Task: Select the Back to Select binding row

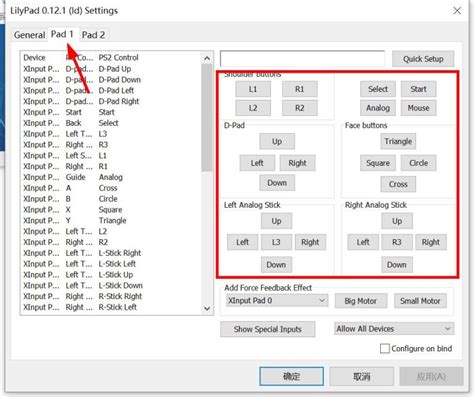Action: (111, 123)
